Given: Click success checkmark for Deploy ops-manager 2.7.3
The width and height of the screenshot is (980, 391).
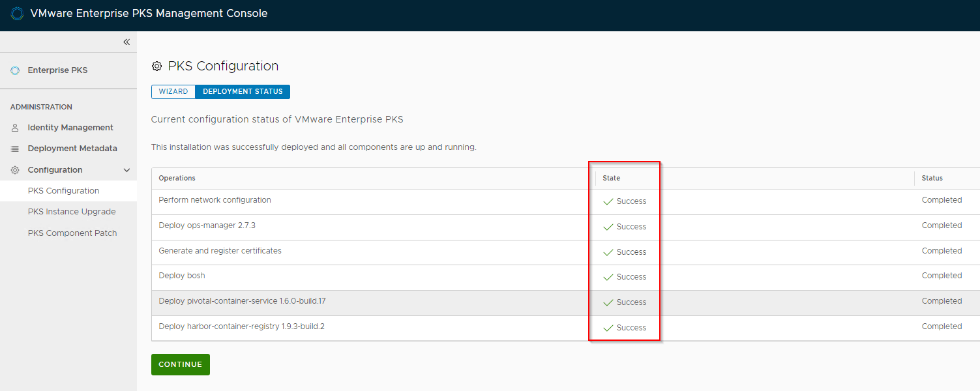Looking at the screenshot, I should [x=608, y=227].
